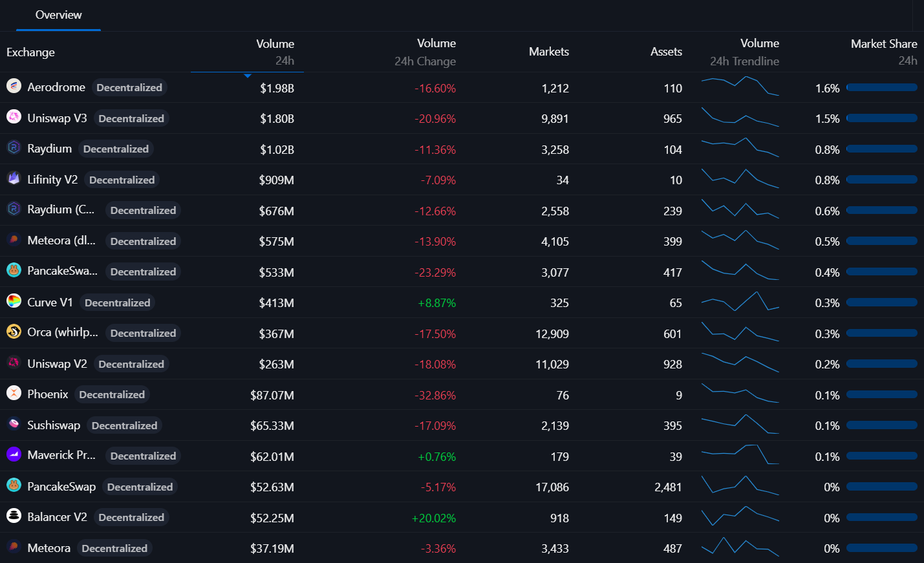Sort by the Volume 24h column header
924x563 pixels.
pyautogui.click(x=275, y=52)
